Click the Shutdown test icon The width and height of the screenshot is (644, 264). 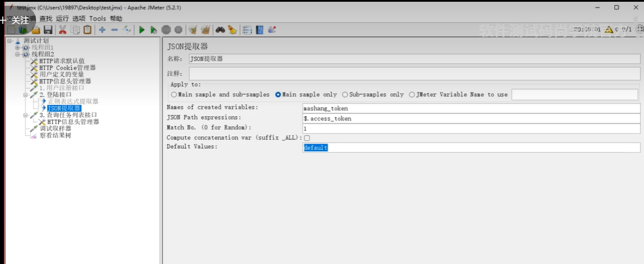click(178, 30)
